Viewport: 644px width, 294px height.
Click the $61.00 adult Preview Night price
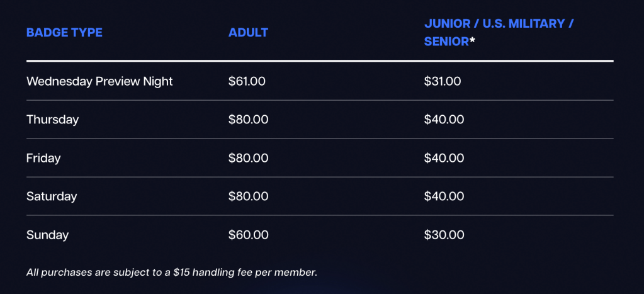247,81
